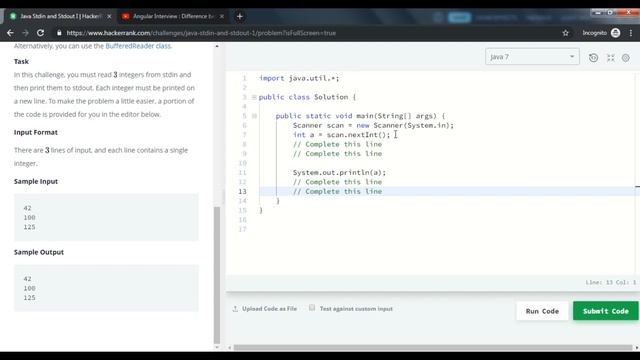Click the problem panel vertical scrollbar
The width and height of the screenshot is (640, 360).
click(x=217, y=276)
